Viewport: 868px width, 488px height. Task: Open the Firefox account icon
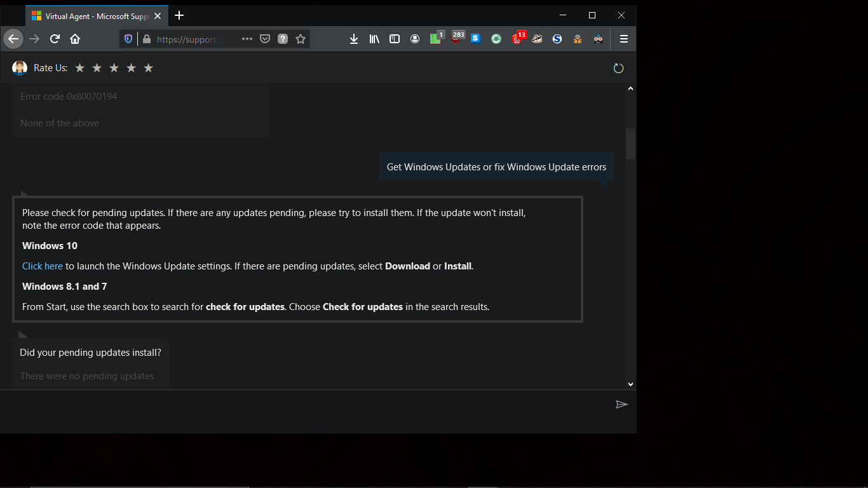pyautogui.click(x=415, y=39)
